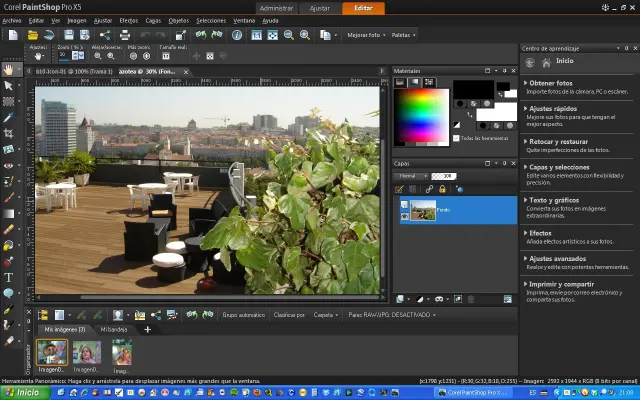Click the New blank document icon
640x400 pixels.
11,34
